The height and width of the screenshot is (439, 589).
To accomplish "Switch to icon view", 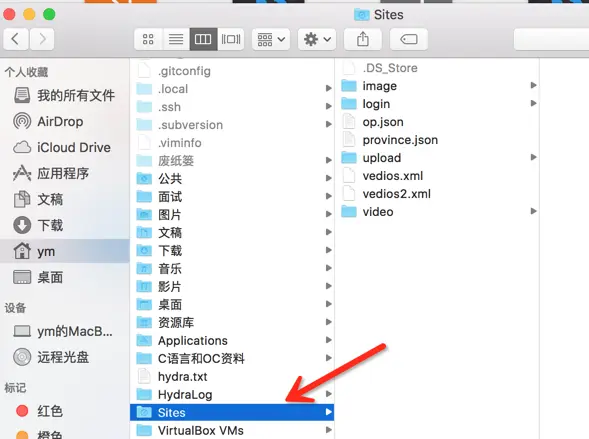I will (x=148, y=39).
